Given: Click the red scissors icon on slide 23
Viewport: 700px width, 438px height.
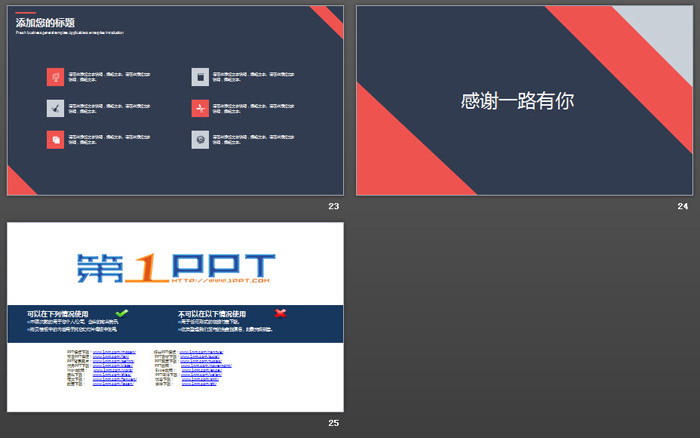Looking at the screenshot, I should (200, 108).
